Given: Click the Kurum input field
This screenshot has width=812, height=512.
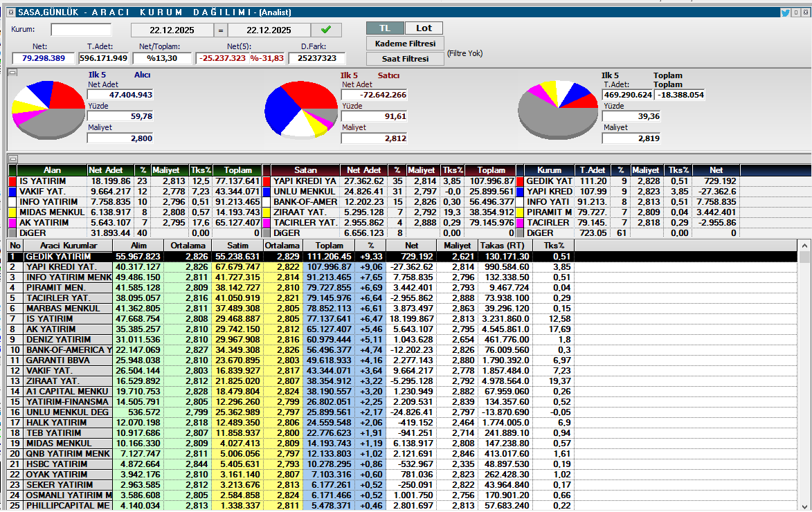Looking at the screenshot, I should (81, 30).
